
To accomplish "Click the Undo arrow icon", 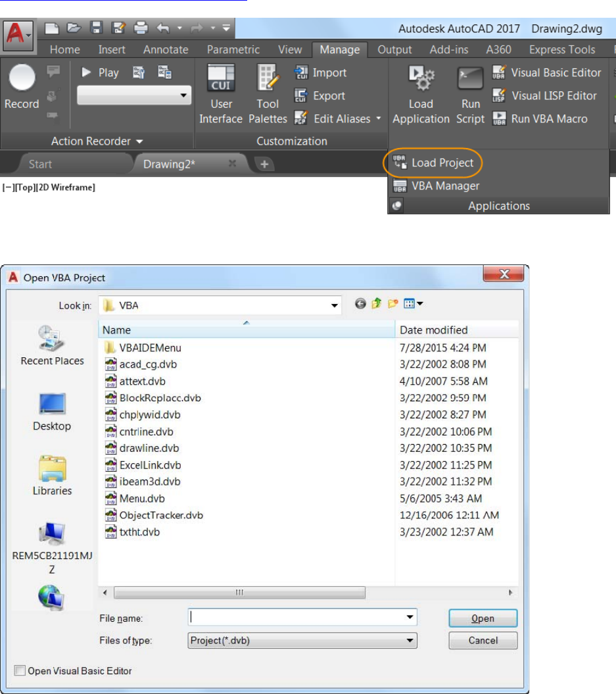I will [x=163, y=28].
